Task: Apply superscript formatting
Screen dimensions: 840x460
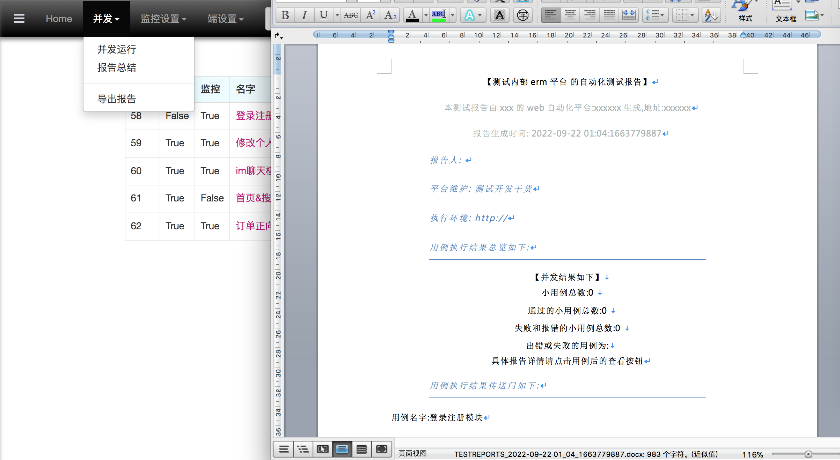Action: pyautogui.click(x=371, y=15)
